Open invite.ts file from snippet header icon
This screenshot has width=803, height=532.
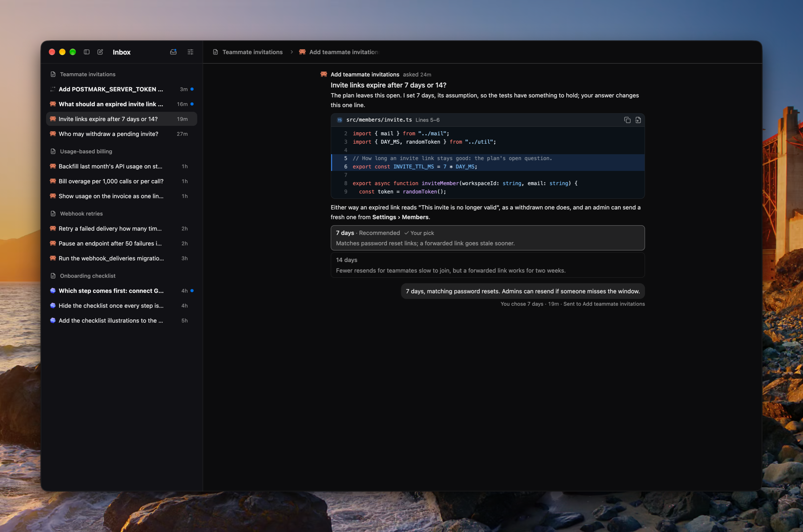(638, 120)
